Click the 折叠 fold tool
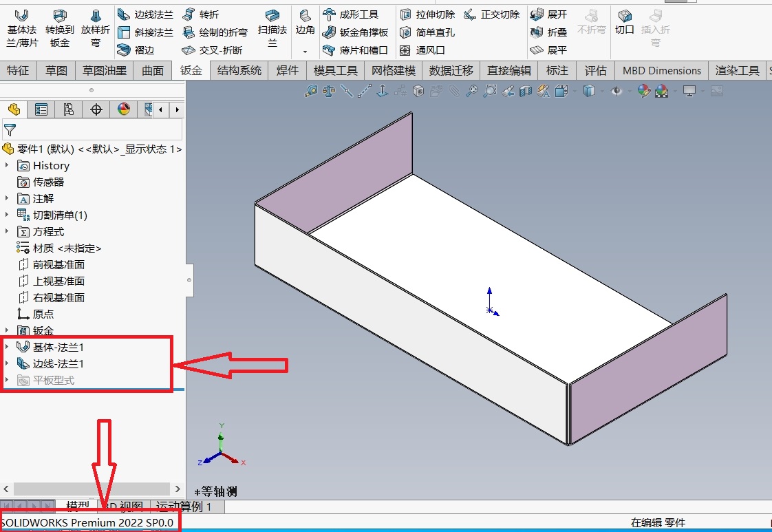This screenshot has width=772, height=532. coord(548,32)
